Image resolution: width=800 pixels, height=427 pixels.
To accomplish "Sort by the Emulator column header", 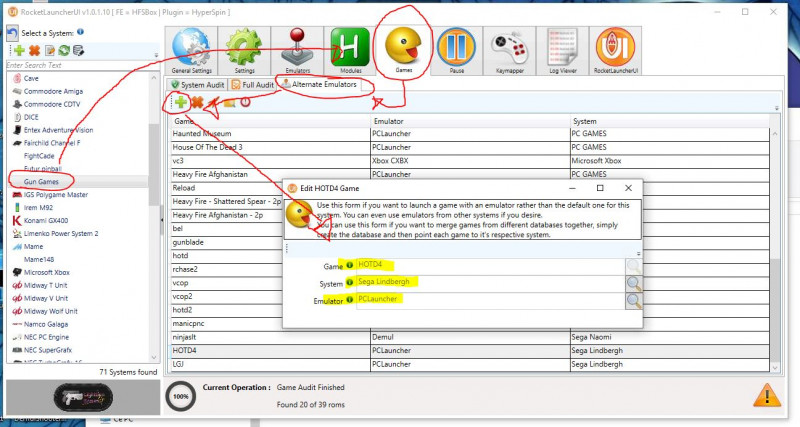I will coord(469,121).
